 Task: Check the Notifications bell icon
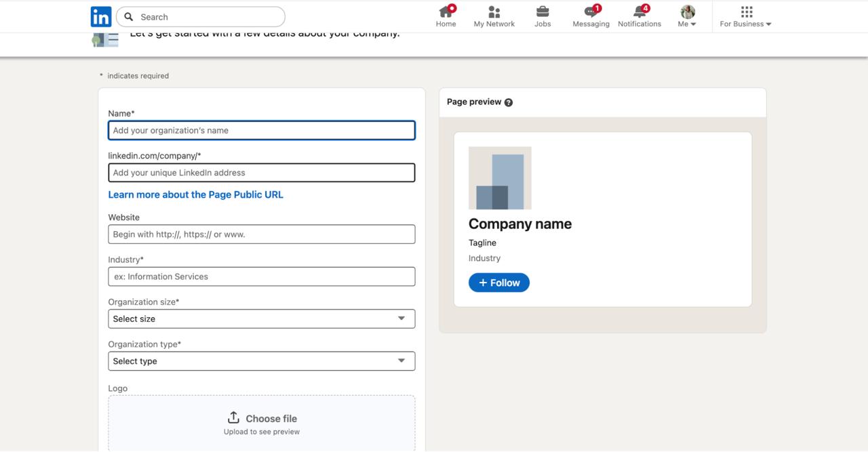(639, 12)
